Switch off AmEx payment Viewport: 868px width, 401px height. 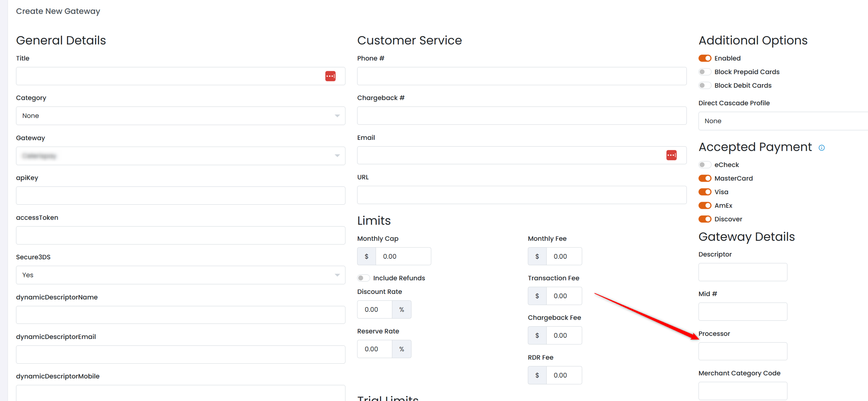[x=705, y=205]
